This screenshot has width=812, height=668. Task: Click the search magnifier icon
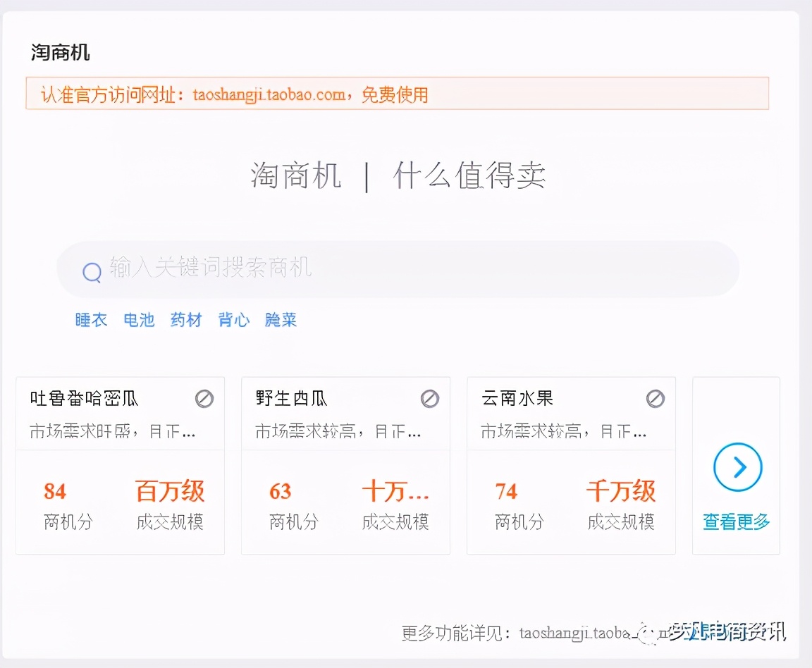[x=92, y=271]
